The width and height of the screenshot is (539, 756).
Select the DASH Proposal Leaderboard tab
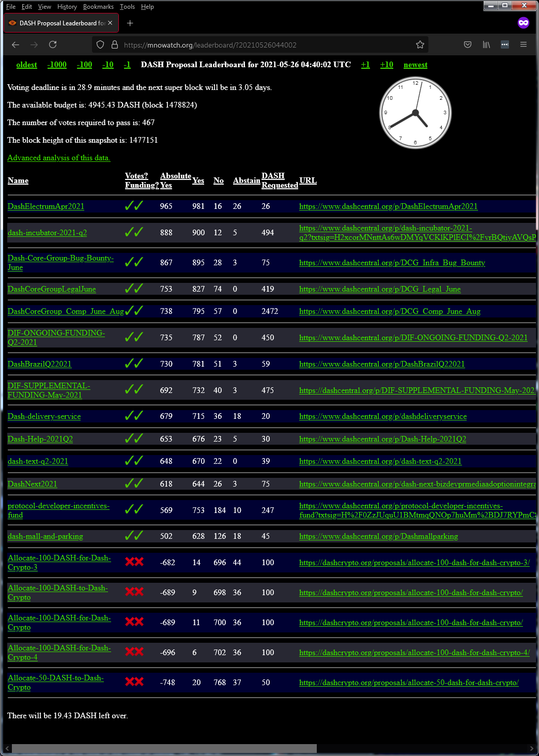point(61,23)
